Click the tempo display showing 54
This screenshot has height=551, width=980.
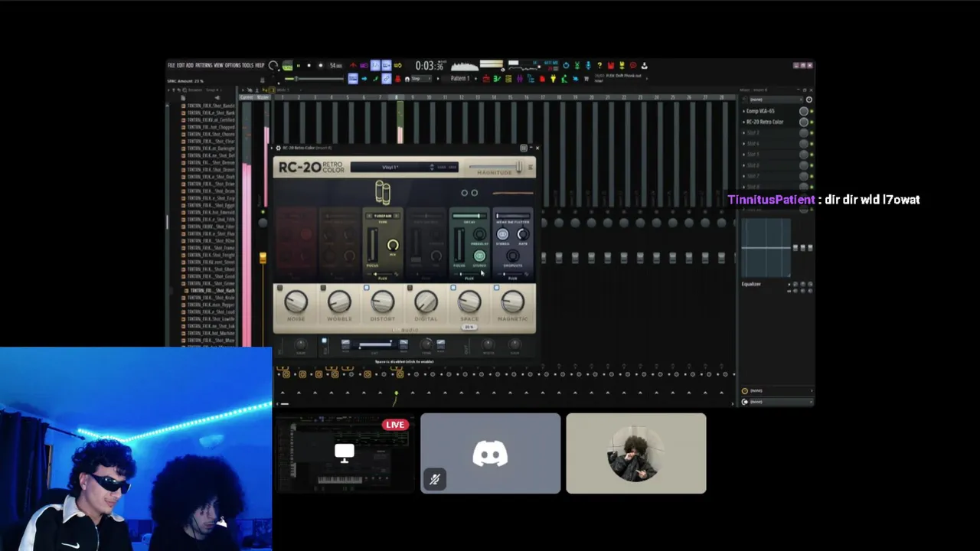point(336,65)
